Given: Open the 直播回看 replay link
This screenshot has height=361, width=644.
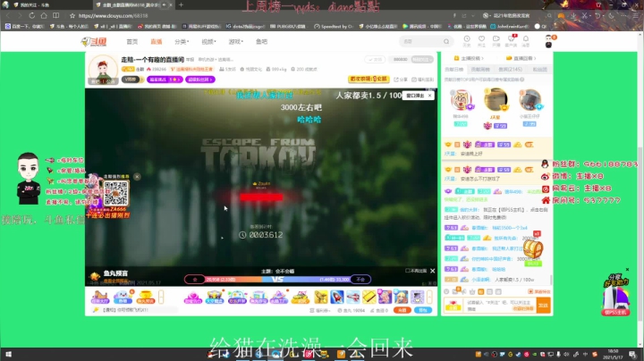Looking at the screenshot, I should tap(521, 58).
